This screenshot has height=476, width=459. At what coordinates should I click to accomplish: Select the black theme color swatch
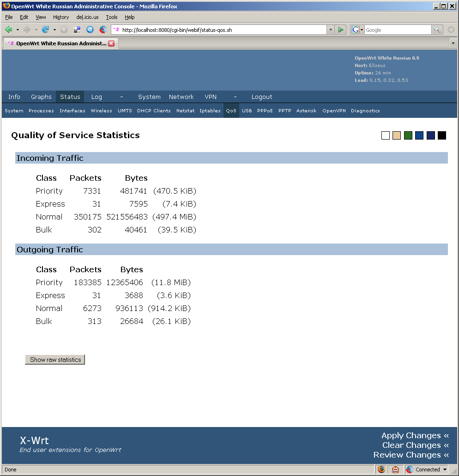point(442,135)
